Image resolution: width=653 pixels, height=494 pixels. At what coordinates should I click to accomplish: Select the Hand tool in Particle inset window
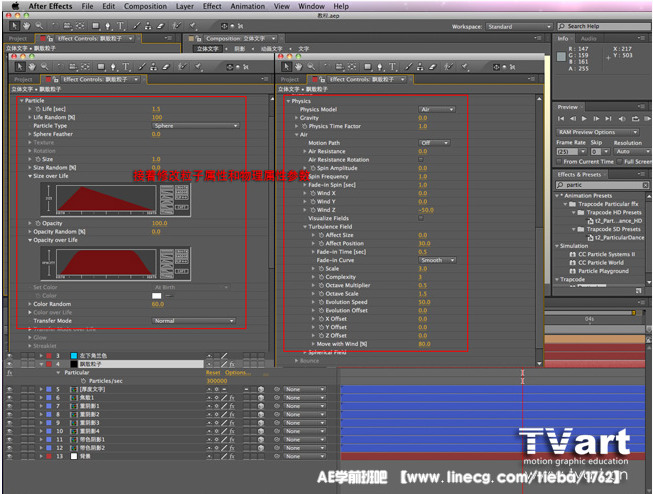(x=32, y=67)
